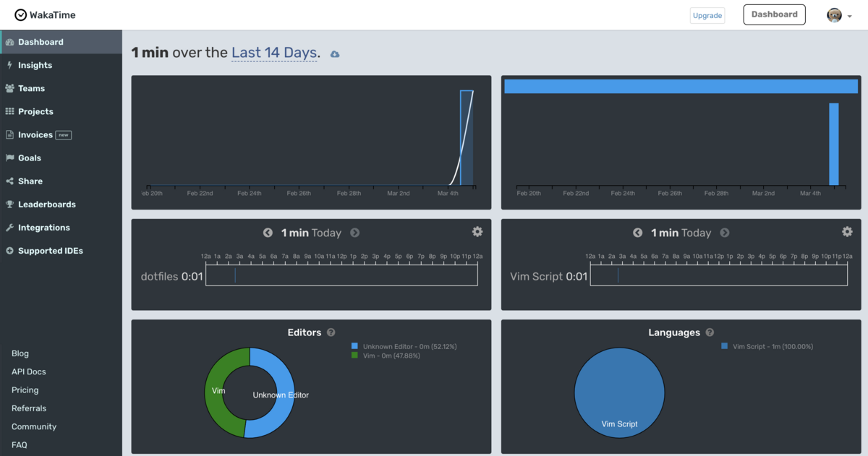Click the Projects grid icon
Viewport: 868px width, 456px height.
[9, 111]
